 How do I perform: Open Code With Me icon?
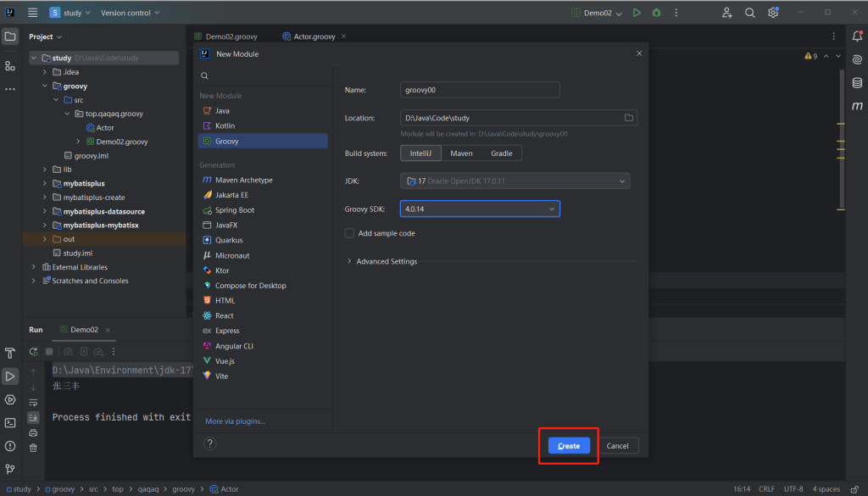point(726,12)
